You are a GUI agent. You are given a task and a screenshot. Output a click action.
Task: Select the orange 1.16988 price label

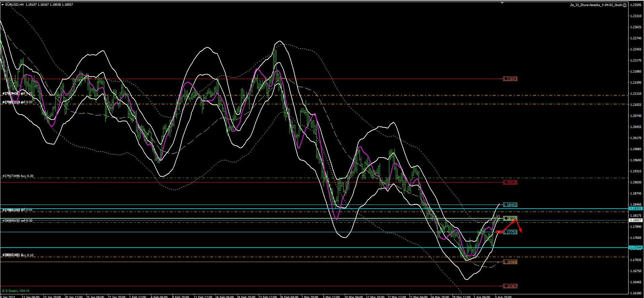coord(510,262)
